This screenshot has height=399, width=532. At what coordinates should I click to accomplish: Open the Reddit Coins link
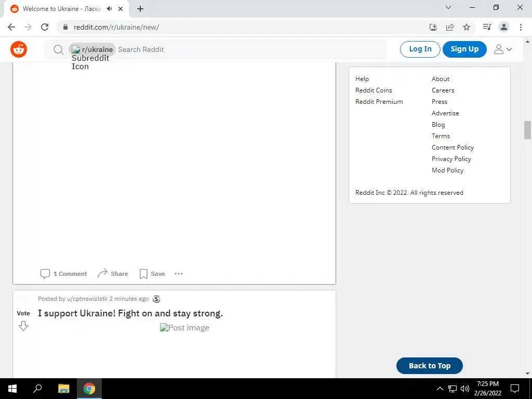(x=374, y=90)
